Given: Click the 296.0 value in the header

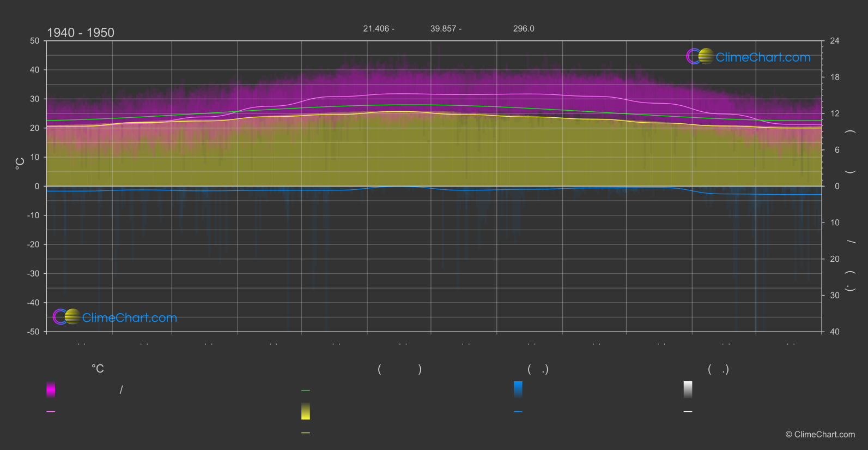Looking at the screenshot, I should tap(524, 28).
